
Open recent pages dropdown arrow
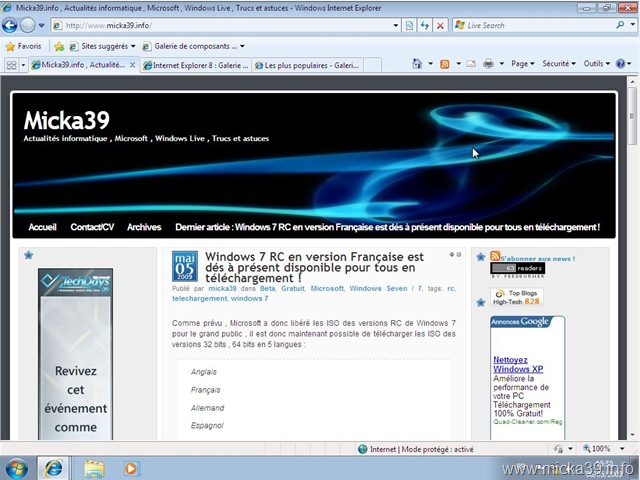coord(41,25)
